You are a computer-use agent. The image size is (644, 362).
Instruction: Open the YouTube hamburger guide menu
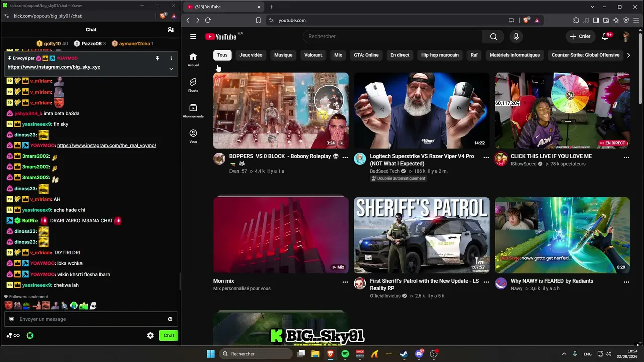[193, 36]
